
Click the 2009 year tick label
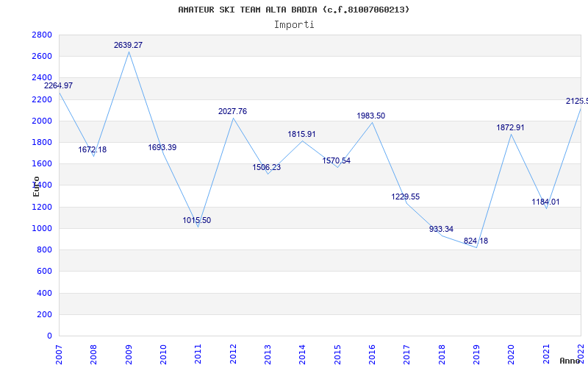[x=128, y=354]
